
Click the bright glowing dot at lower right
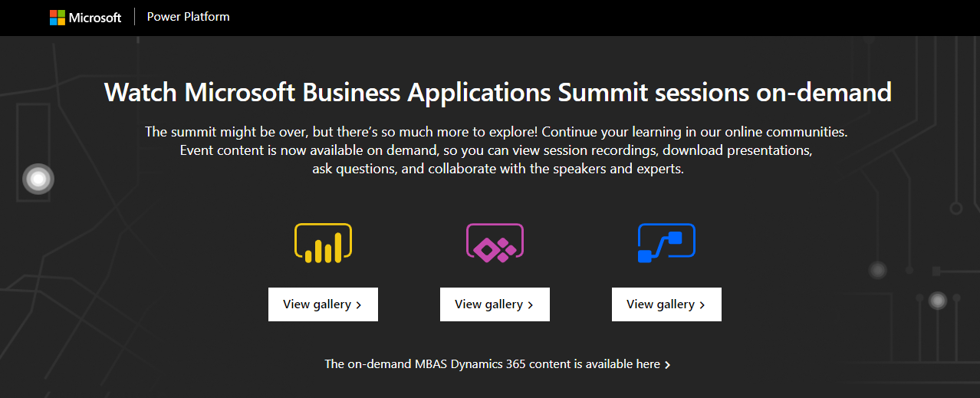click(x=937, y=301)
